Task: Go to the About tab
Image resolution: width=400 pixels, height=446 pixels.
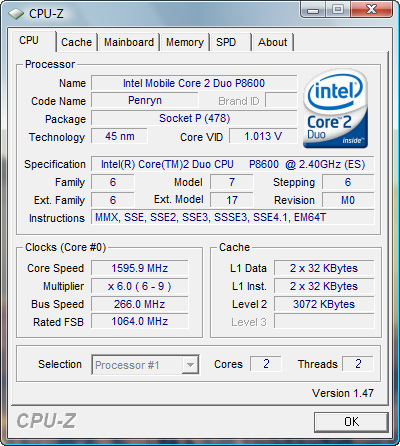Action: pyautogui.click(x=273, y=42)
